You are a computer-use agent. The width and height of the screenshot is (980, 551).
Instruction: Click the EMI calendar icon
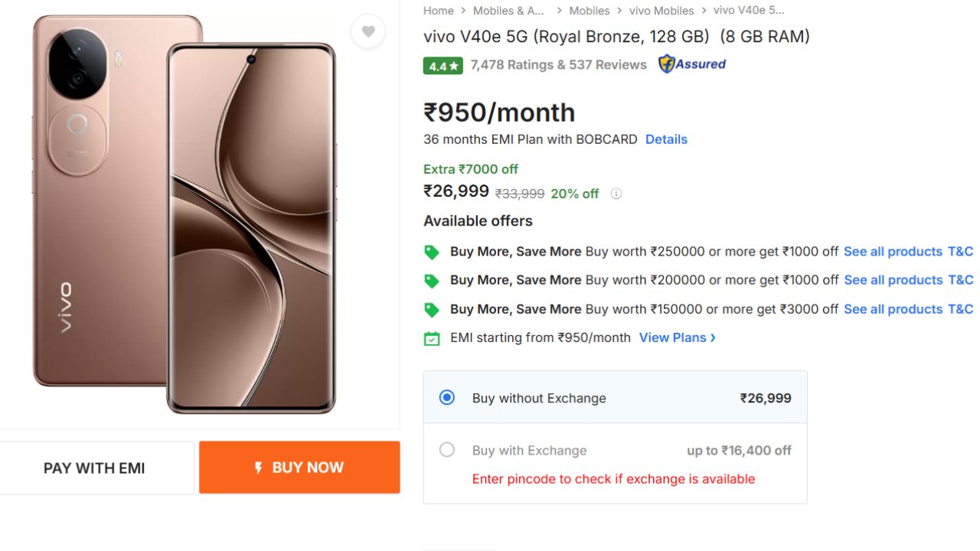(432, 338)
